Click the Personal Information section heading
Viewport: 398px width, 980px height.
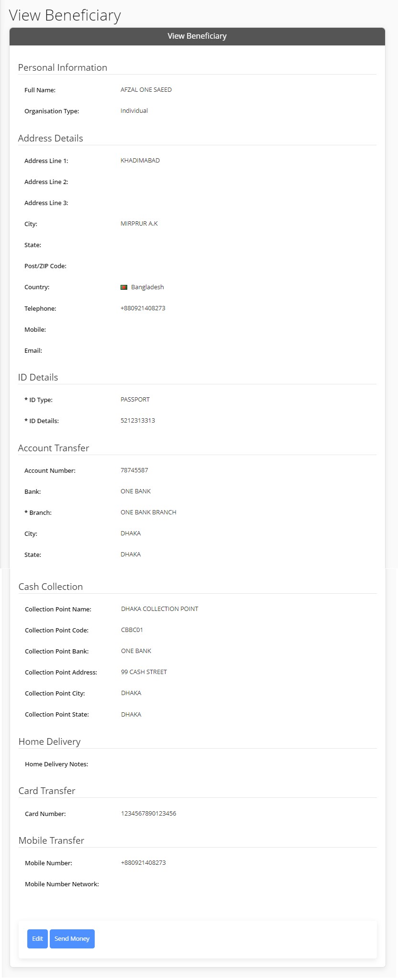[x=63, y=67]
